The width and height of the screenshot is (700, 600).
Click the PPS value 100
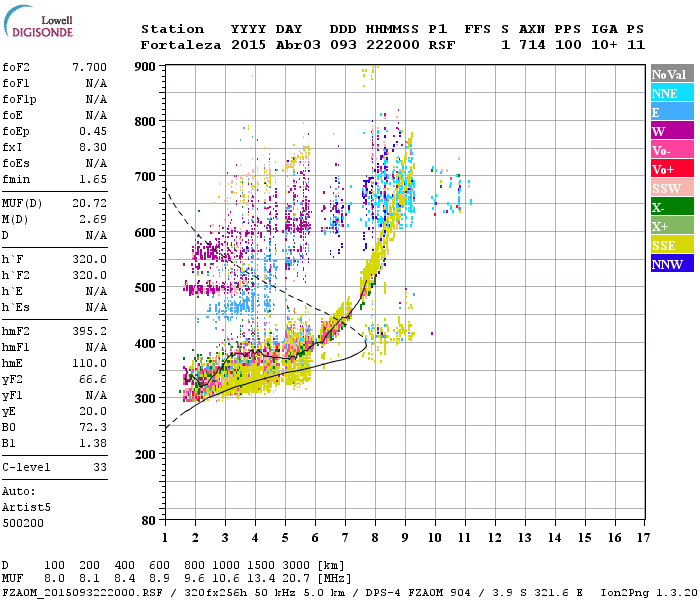[x=568, y=45]
